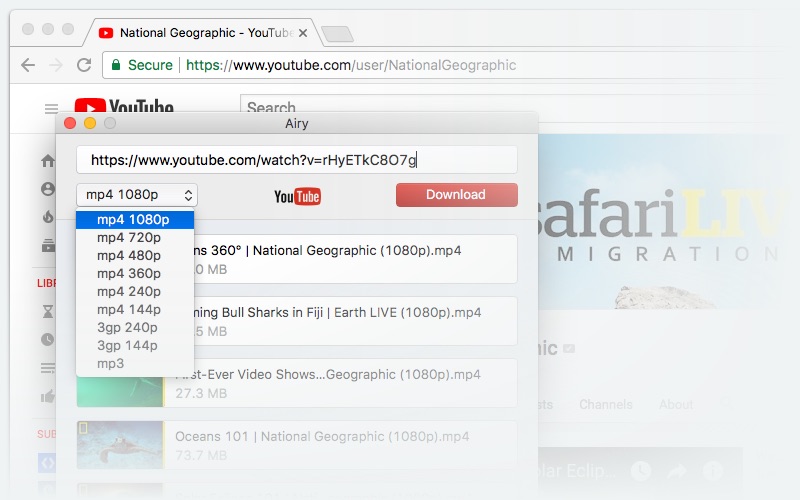The height and width of the screenshot is (500, 800).
Task: Open the YouTube hamburger menu
Action: coord(51,108)
